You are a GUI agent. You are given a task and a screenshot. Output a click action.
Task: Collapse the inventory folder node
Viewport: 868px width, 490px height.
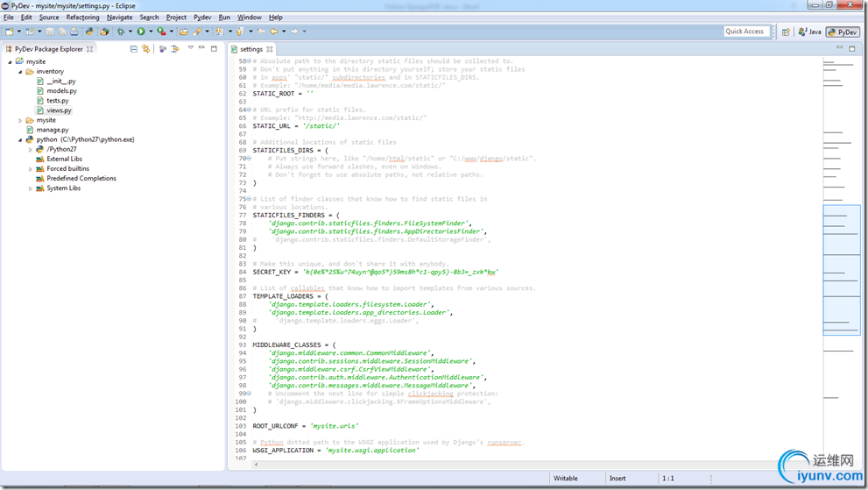coord(20,72)
